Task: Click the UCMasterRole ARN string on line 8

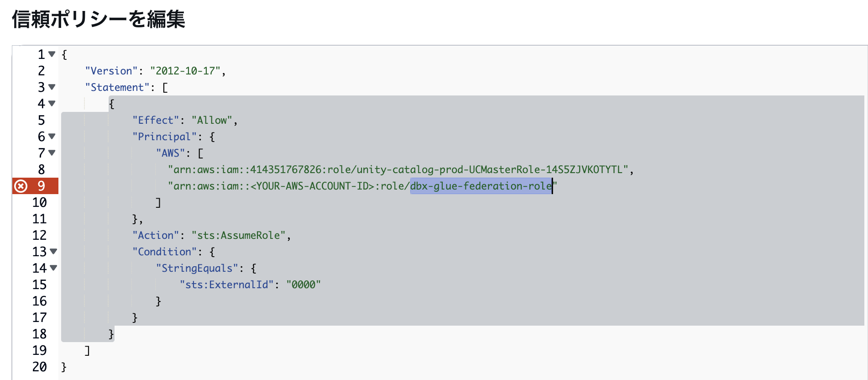Action: (398, 169)
